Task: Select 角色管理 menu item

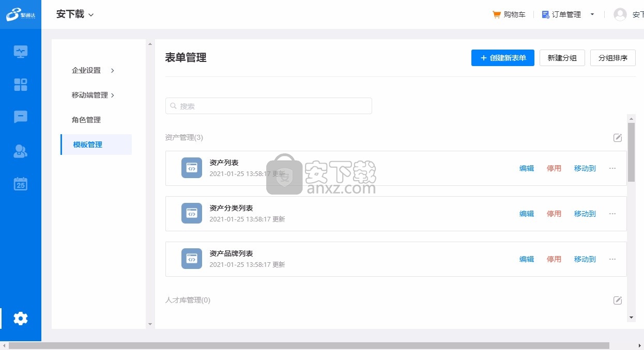Action: [86, 120]
